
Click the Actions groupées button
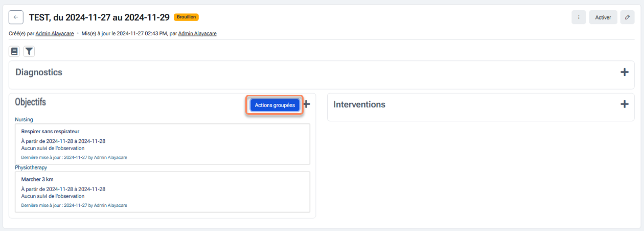coord(274,104)
